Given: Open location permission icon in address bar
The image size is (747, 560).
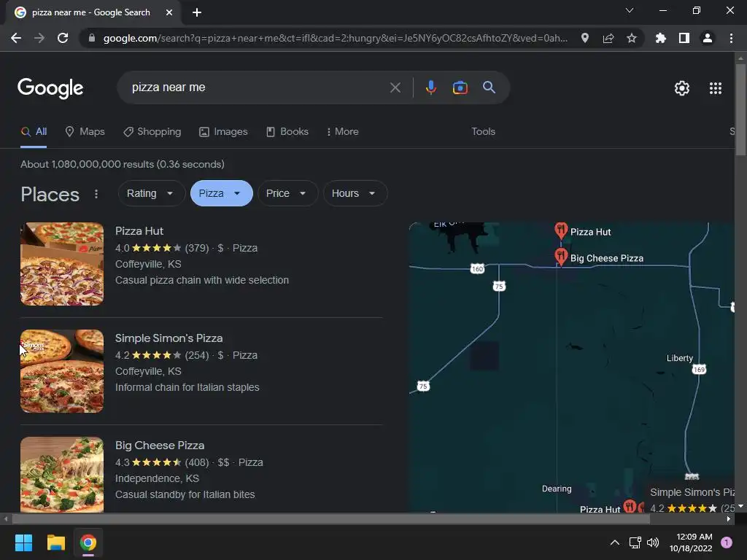Looking at the screenshot, I should (x=585, y=38).
